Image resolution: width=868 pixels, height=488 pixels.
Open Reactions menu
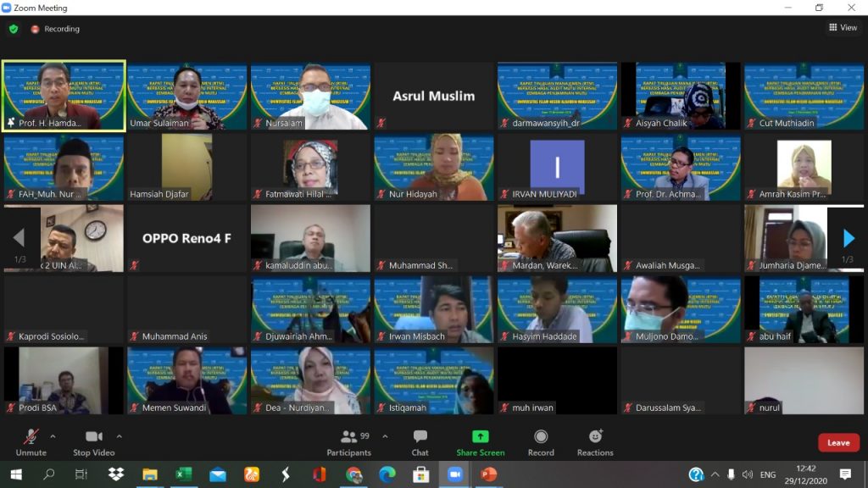coord(595,442)
